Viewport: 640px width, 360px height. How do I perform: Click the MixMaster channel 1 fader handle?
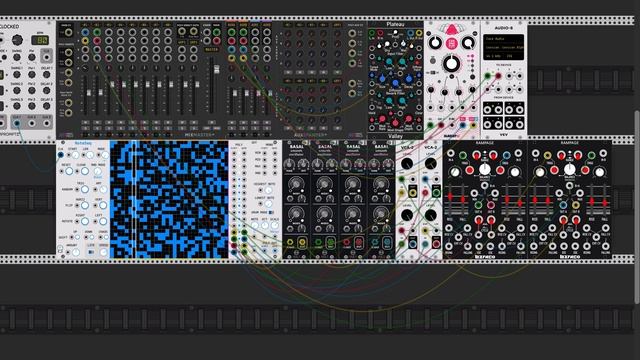point(89,93)
